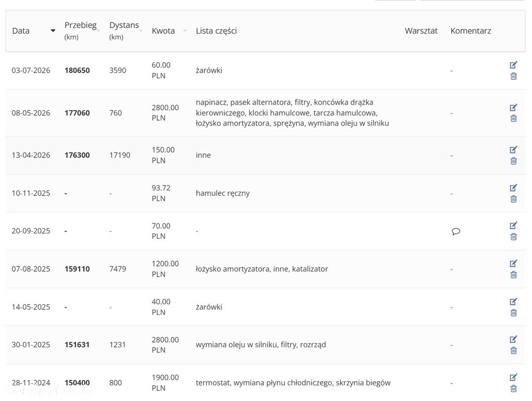Sort by Przebieg column arrow
This screenshot has width=532, height=401.
point(98,30)
